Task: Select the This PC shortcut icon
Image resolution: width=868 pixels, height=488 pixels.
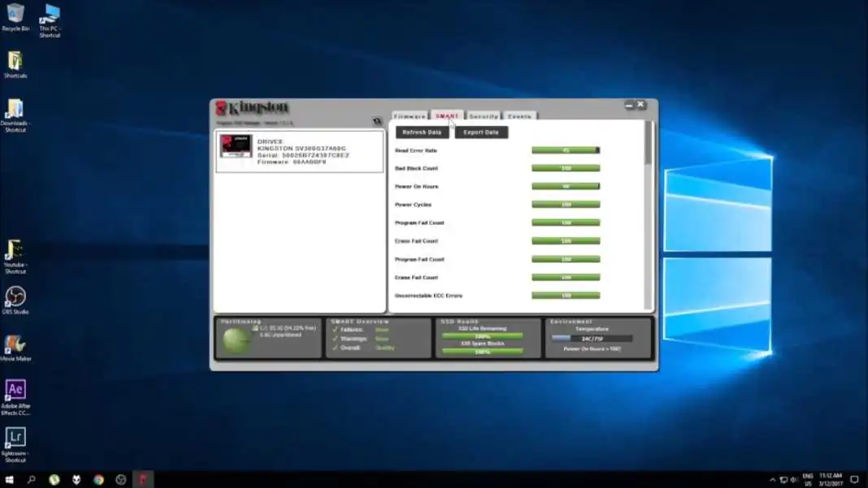Action: (x=50, y=20)
